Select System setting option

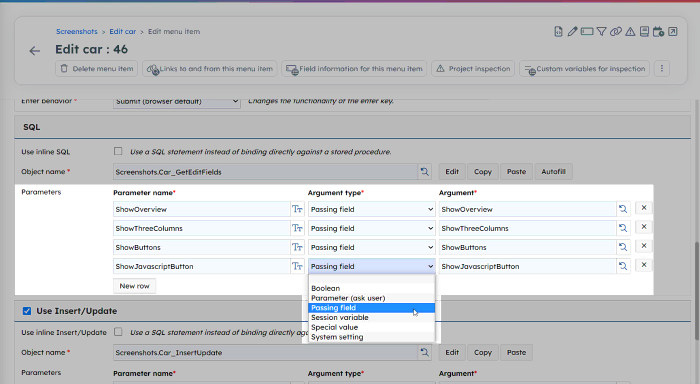[371, 337]
